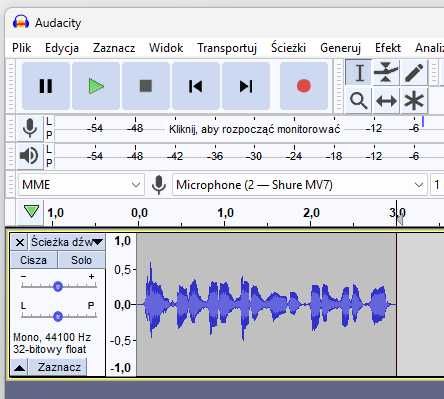This screenshot has height=399, width=444.
Task: Open the Transportuj menu
Action: click(x=227, y=48)
